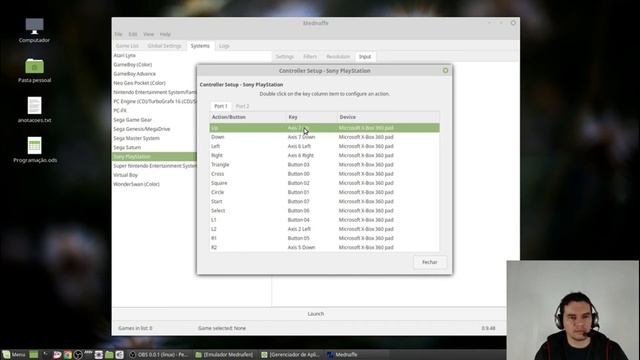The height and width of the screenshot is (360, 640).
Task: Click the Button 01 key for Circle
Action: pos(298,192)
